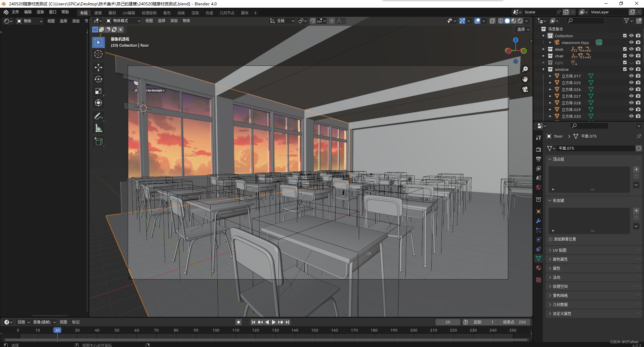Play the animation forward
This screenshot has width=644, height=347.
pos(274,322)
